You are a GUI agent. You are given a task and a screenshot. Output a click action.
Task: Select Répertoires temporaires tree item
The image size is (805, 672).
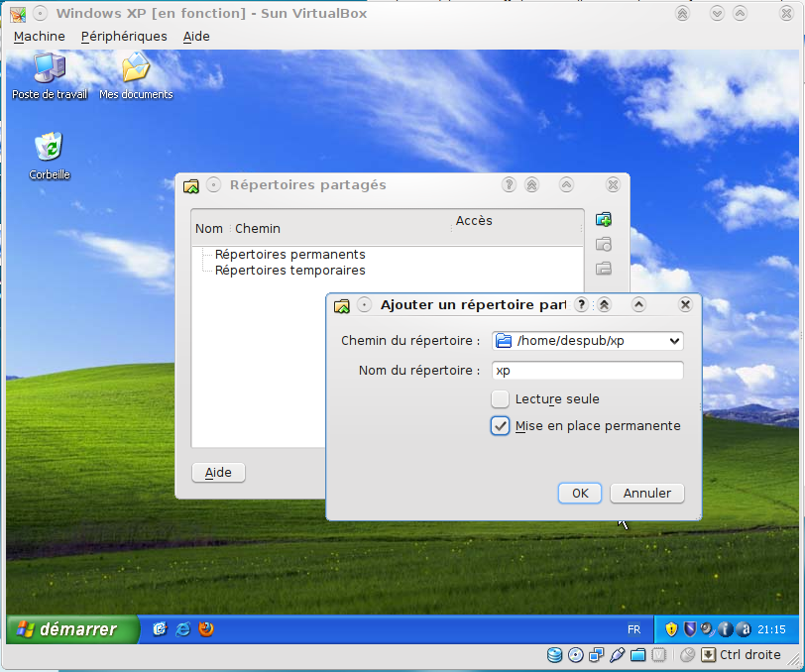289,271
